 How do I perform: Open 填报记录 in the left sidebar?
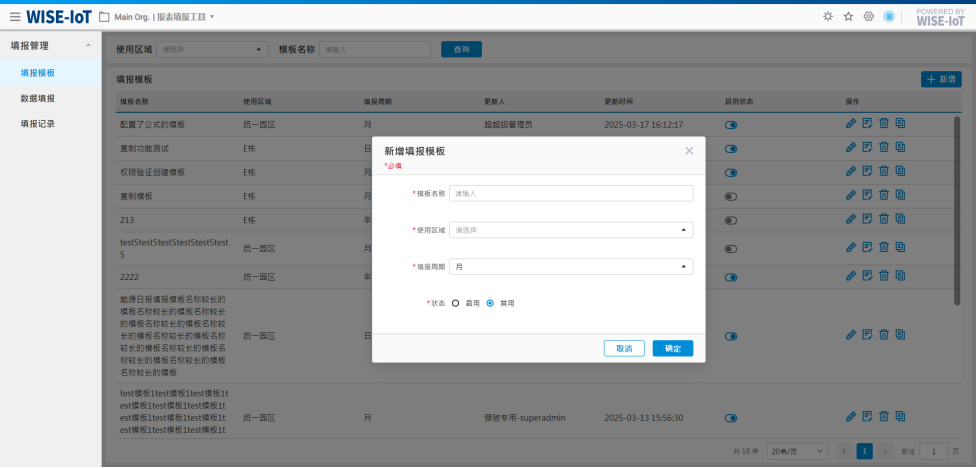coord(38,124)
